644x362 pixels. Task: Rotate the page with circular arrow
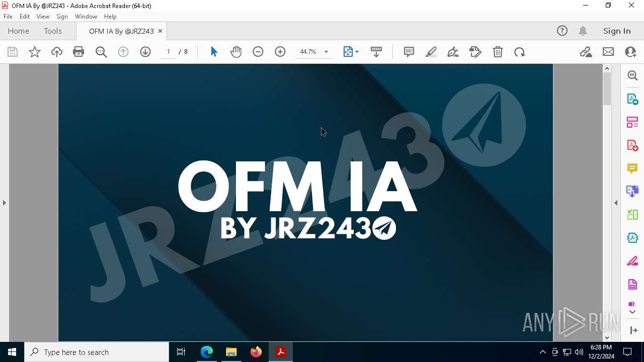[x=520, y=52]
